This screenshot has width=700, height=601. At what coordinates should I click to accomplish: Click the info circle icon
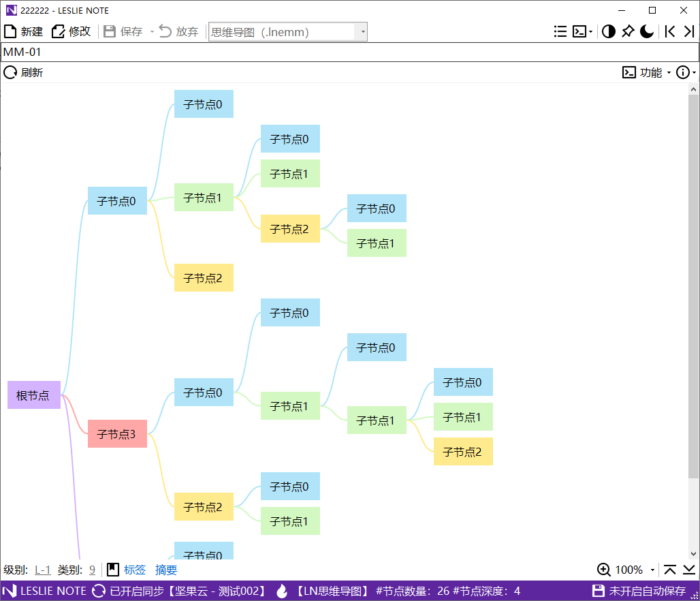(683, 72)
